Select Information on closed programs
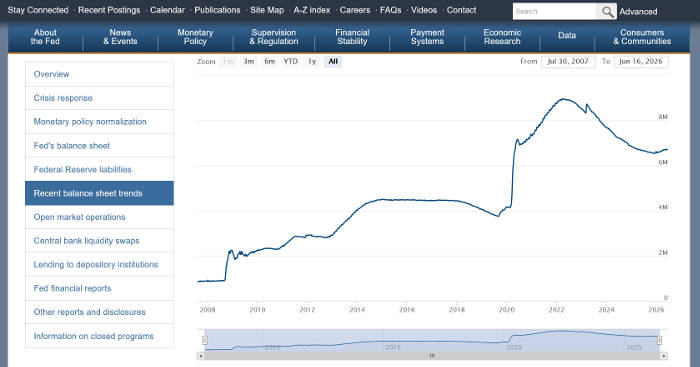This screenshot has width=700, height=367. click(x=99, y=336)
